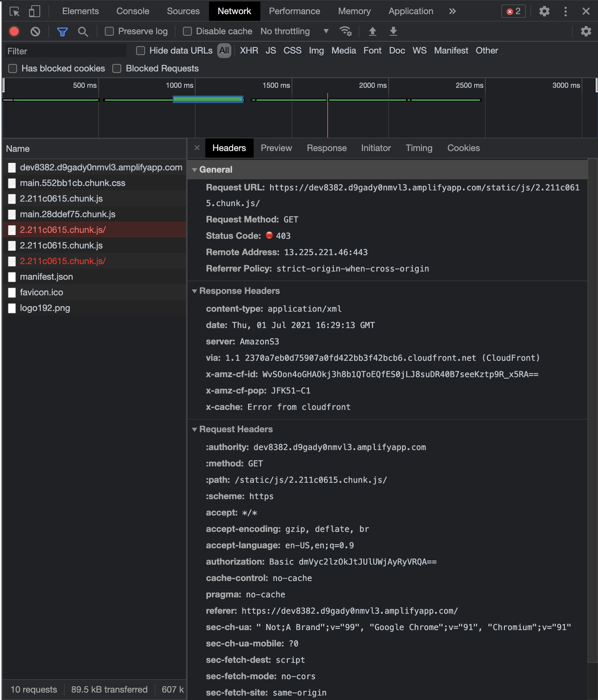Enable Preserve log checkbox
This screenshot has width=598, height=700.
click(x=109, y=31)
